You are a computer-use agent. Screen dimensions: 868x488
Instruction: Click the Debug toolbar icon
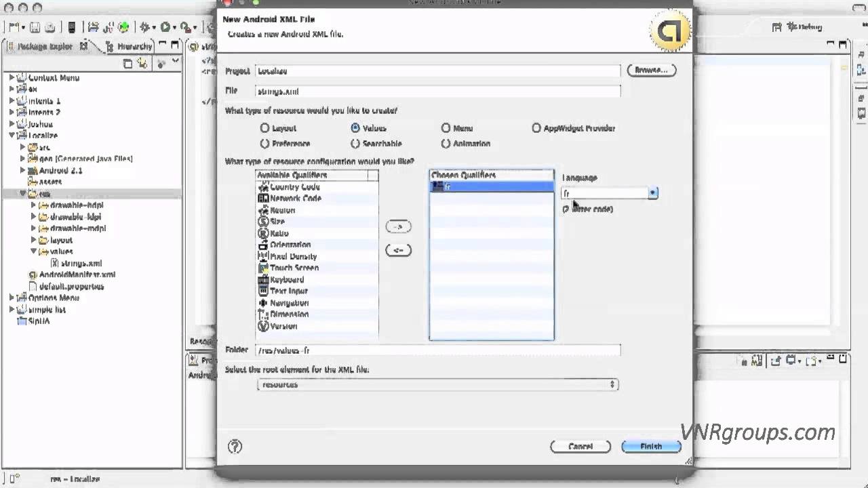pos(144,27)
